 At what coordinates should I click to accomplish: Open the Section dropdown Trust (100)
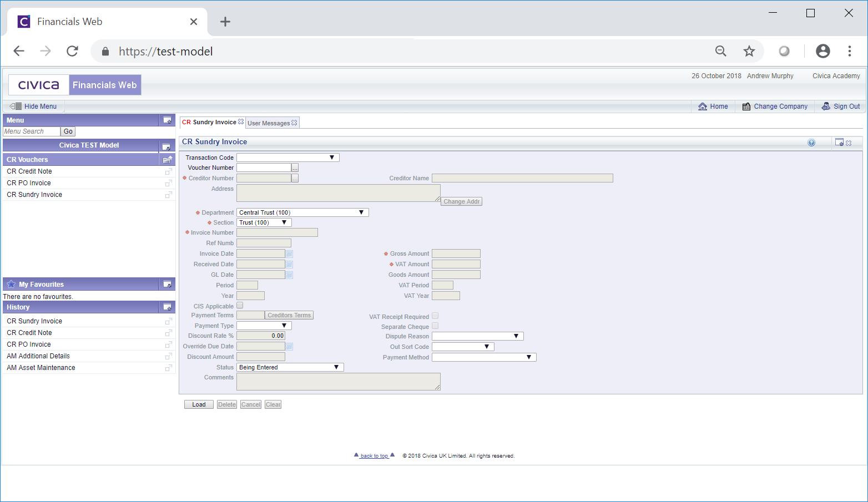coord(264,222)
